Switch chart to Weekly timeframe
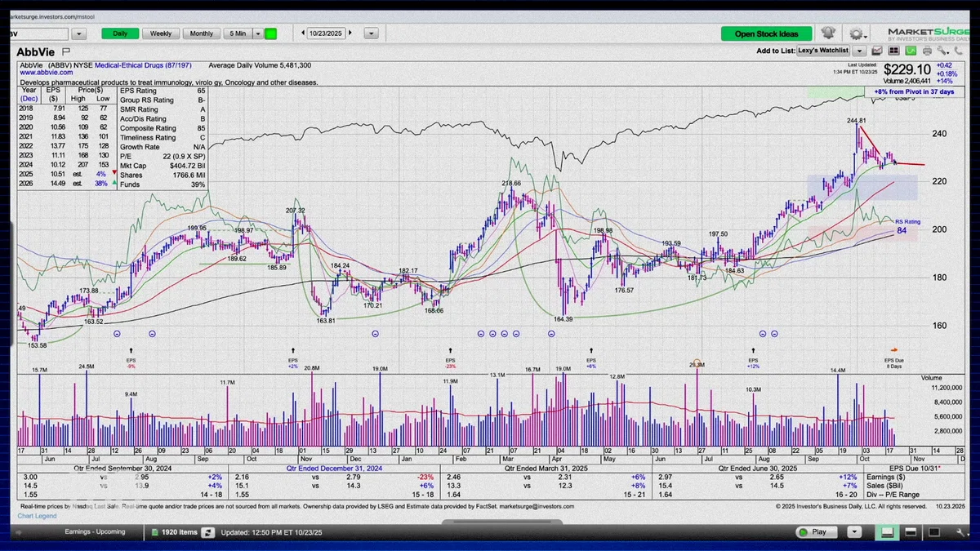Screen dimensions: 980x551 tap(161, 33)
